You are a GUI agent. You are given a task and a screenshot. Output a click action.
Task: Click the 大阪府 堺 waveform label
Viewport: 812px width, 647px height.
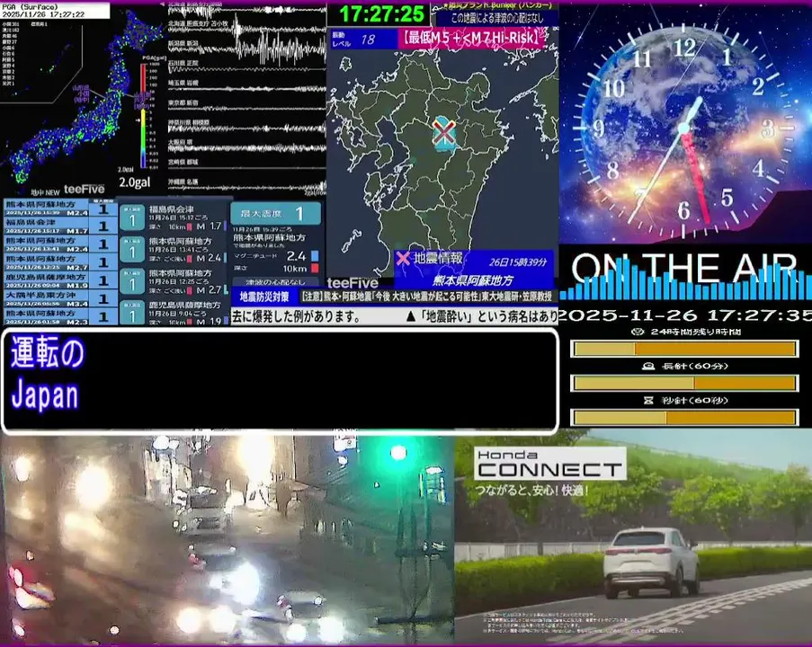180,142
